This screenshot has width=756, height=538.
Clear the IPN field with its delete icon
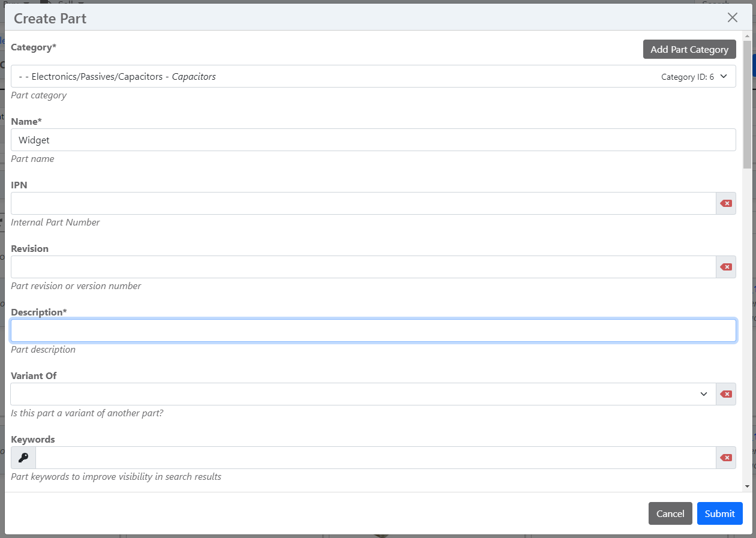tap(726, 203)
